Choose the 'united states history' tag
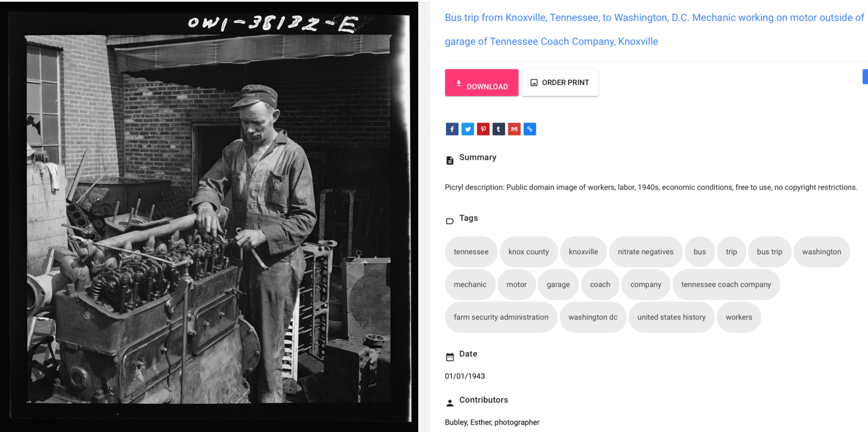 coord(672,317)
